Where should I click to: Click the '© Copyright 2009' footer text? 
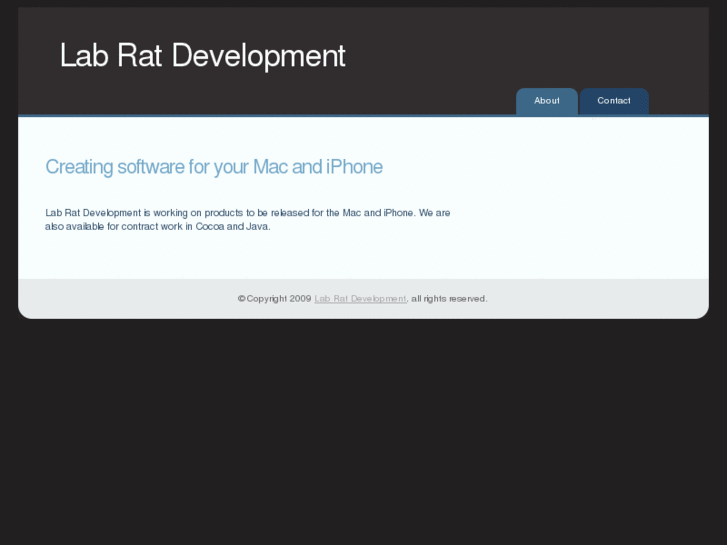(x=274, y=299)
